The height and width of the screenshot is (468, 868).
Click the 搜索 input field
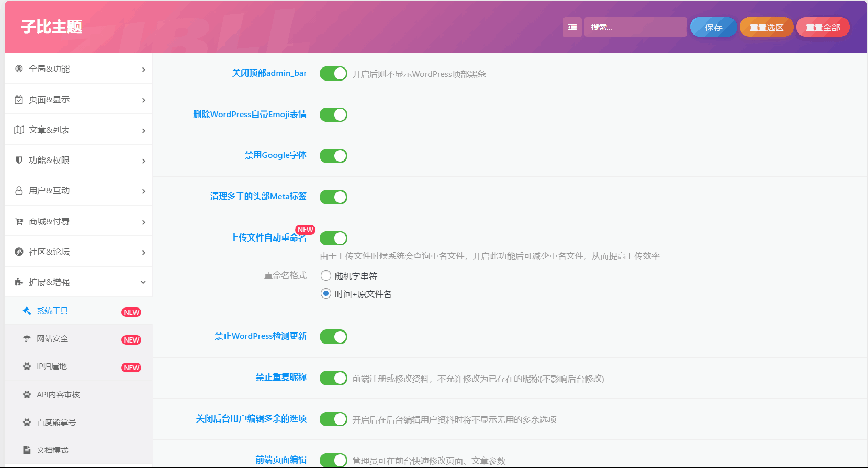(x=636, y=27)
